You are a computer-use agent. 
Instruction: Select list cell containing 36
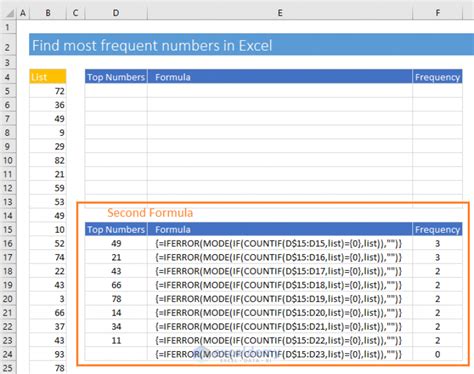pos(48,105)
